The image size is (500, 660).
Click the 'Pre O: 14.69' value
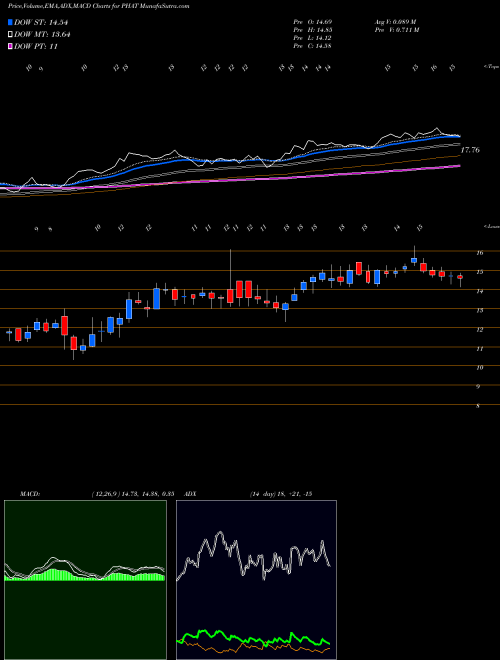tap(313, 22)
